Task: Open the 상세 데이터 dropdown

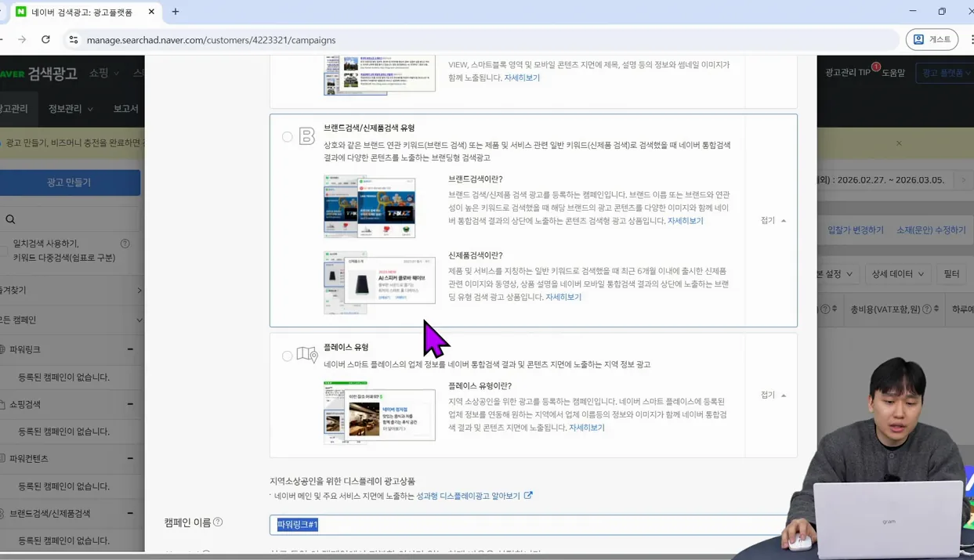Action: point(898,274)
